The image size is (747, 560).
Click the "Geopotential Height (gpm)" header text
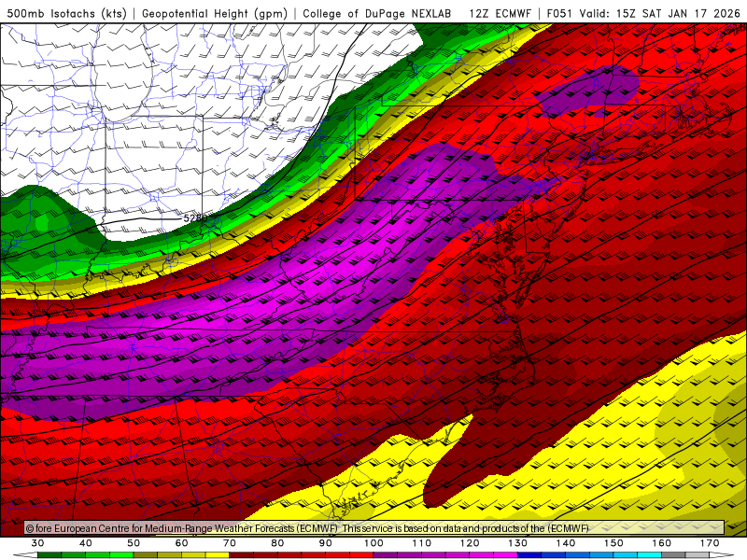click(x=215, y=13)
